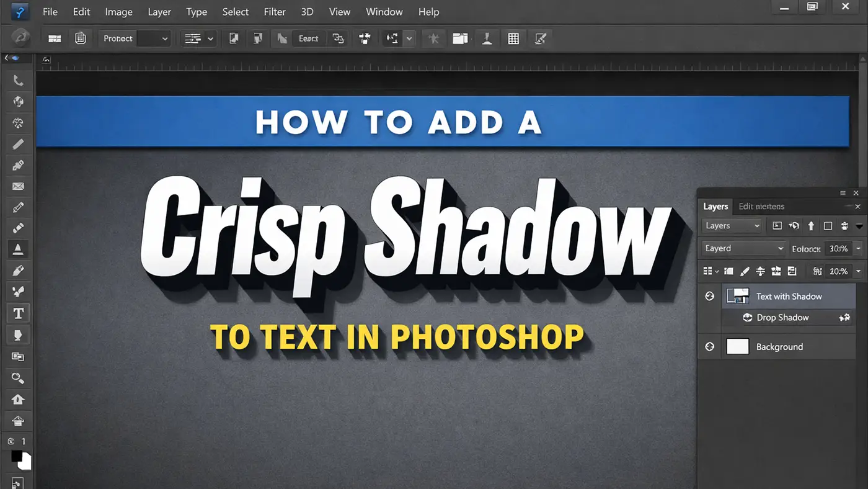Expand the black triangle in Layers panel
This screenshot has width=868, height=489.
(859, 227)
